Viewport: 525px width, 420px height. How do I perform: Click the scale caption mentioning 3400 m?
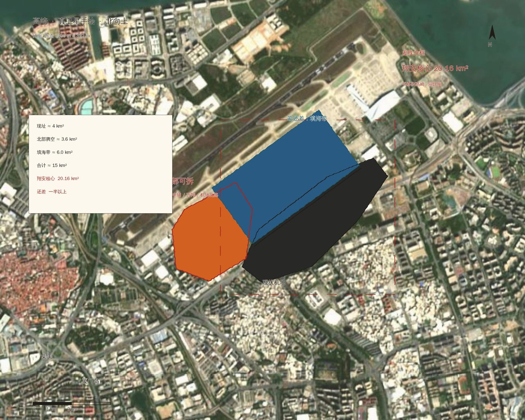click(61, 36)
